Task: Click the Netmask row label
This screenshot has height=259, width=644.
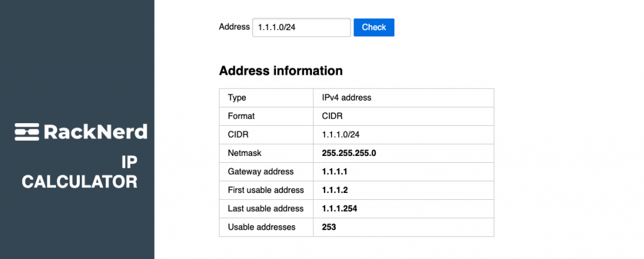Action: (x=245, y=153)
